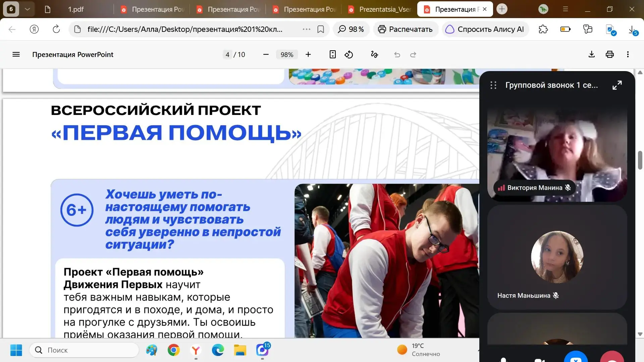
Task: Open Google Chrome from taskbar
Action: (x=174, y=350)
